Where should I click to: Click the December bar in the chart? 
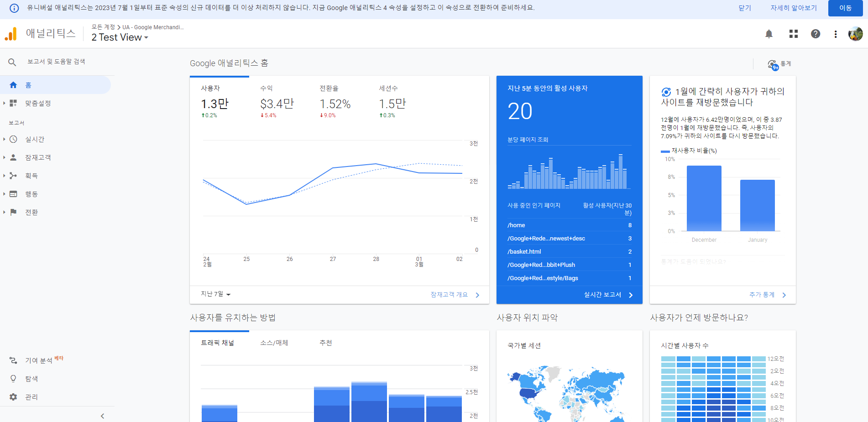704,198
